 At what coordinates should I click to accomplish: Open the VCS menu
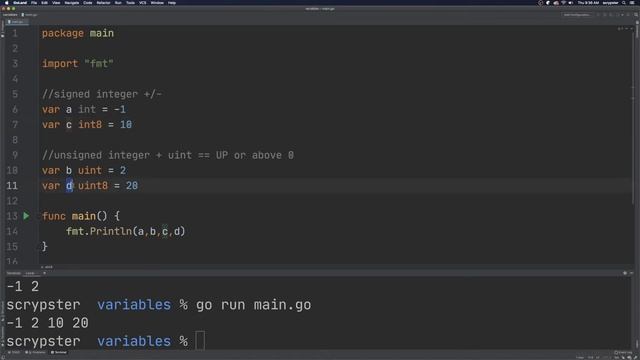[143, 3]
